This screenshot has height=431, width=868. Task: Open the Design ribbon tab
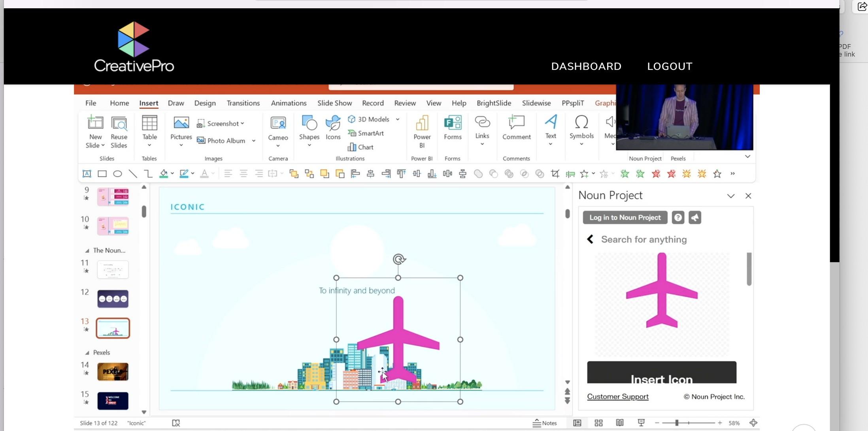[x=205, y=103]
